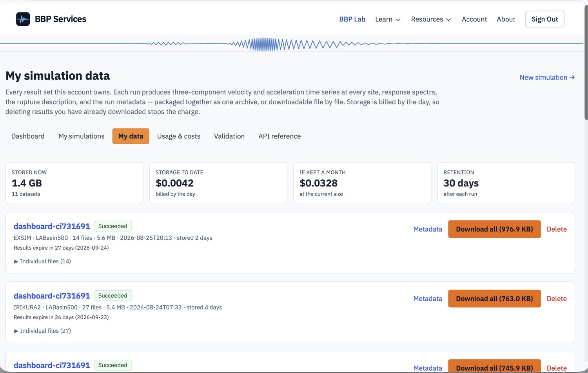Click the page vertical scrollbar thumb
This screenshot has width=588, height=373.
coord(586,63)
